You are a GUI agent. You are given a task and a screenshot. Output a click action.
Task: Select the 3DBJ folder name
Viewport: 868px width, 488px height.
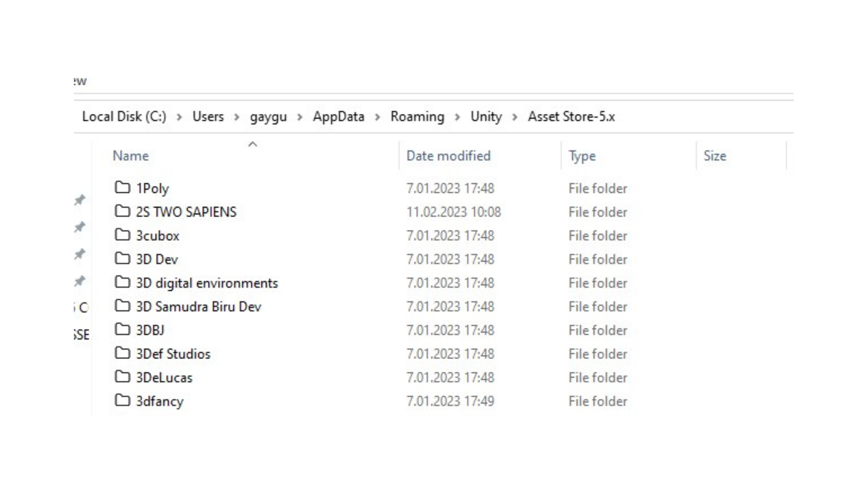click(x=150, y=330)
